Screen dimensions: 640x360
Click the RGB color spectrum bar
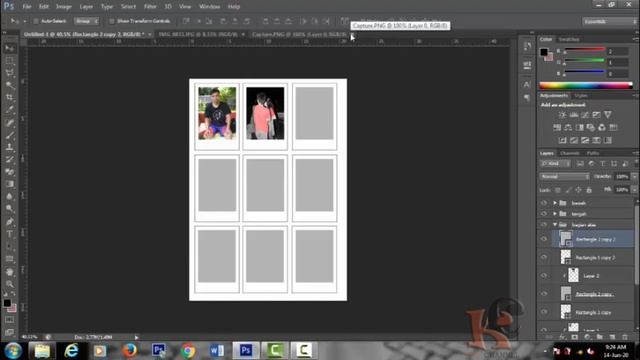pyautogui.click(x=586, y=85)
